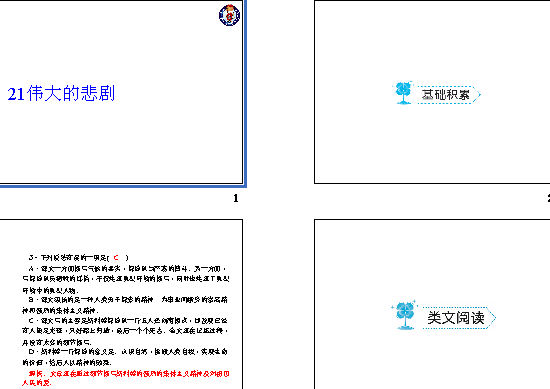Select the slide 4 thumbnail with 美文阅读
The height and width of the screenshot is (389, 550).
click(432, 304)
